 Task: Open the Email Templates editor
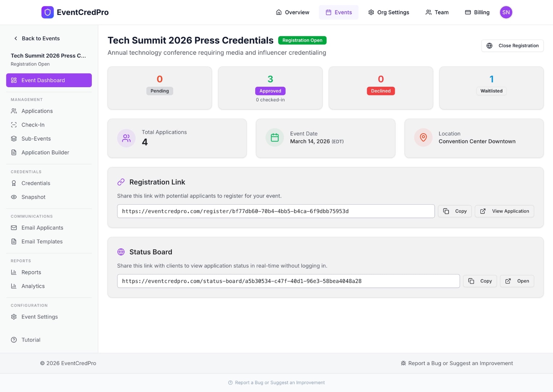(42, 241)
